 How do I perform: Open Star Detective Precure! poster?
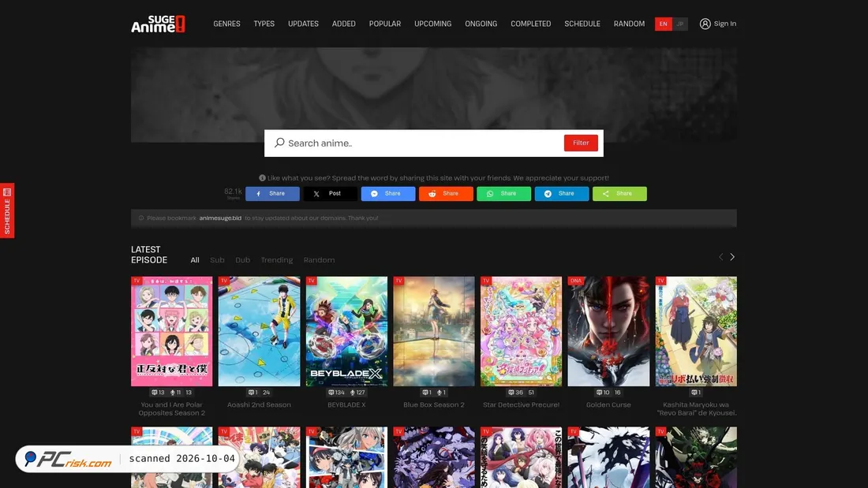click(521, 331)
